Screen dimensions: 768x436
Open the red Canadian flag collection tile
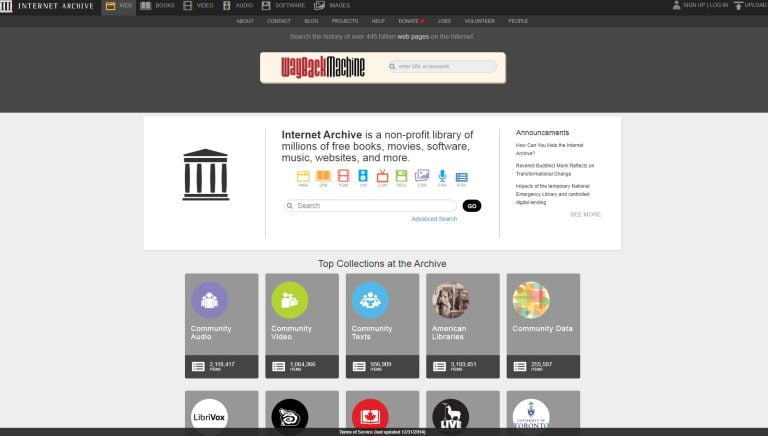pos(383,410)
